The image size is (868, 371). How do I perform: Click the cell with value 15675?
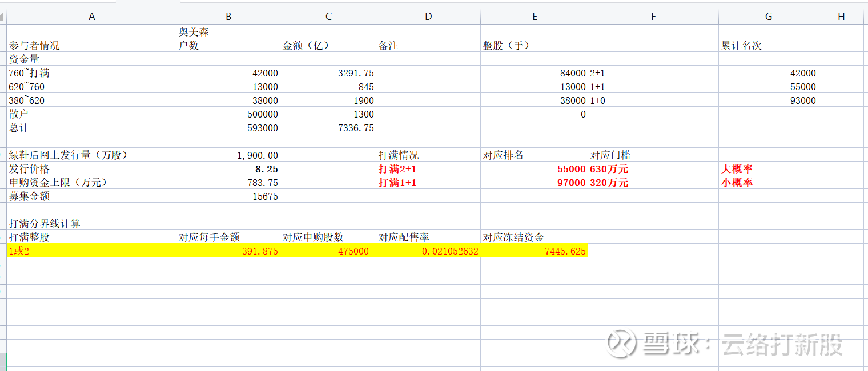click(228, 196)
